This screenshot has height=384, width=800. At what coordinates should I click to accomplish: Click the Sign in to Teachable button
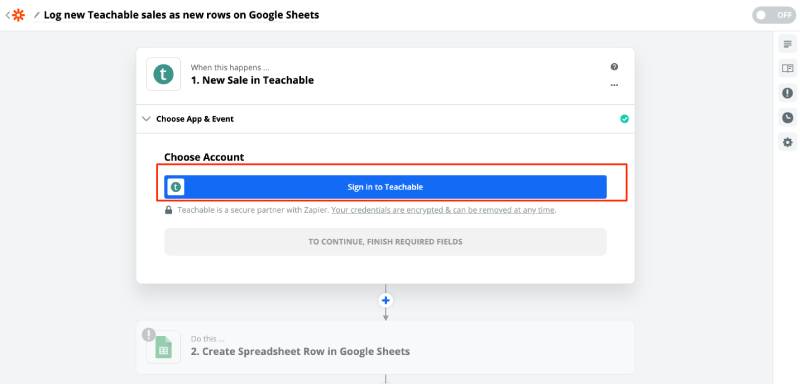[385, 187]
